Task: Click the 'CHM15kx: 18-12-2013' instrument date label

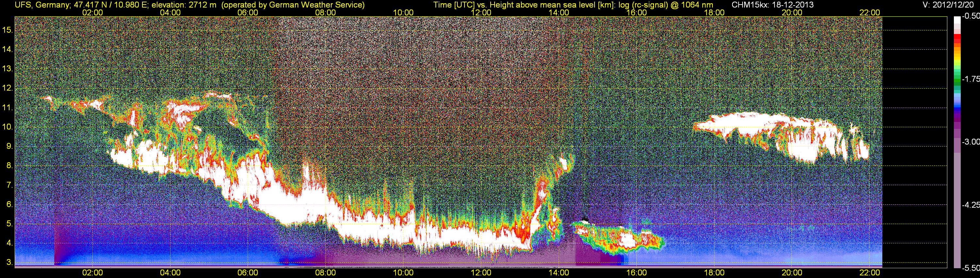Action: click(x=772, y=5)
